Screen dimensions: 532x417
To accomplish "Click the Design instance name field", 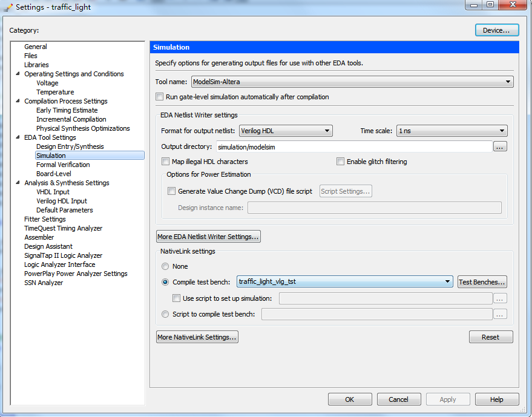I will [x=375, y=208].
